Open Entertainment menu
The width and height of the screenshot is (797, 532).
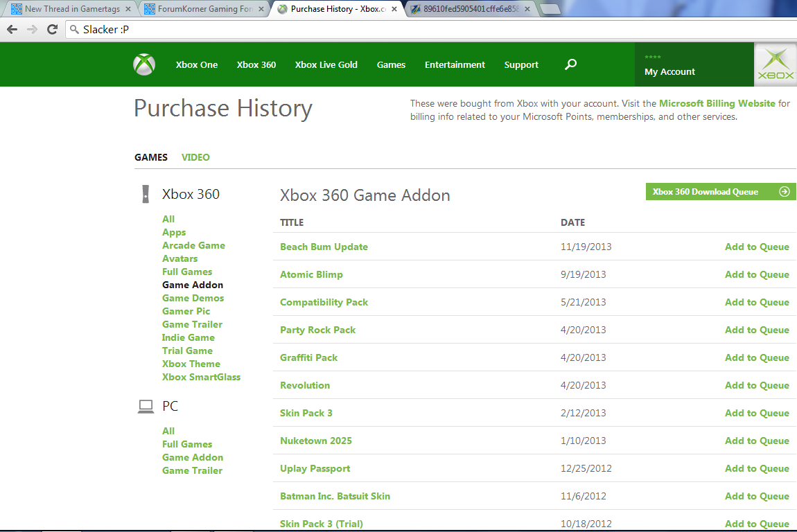455,64
